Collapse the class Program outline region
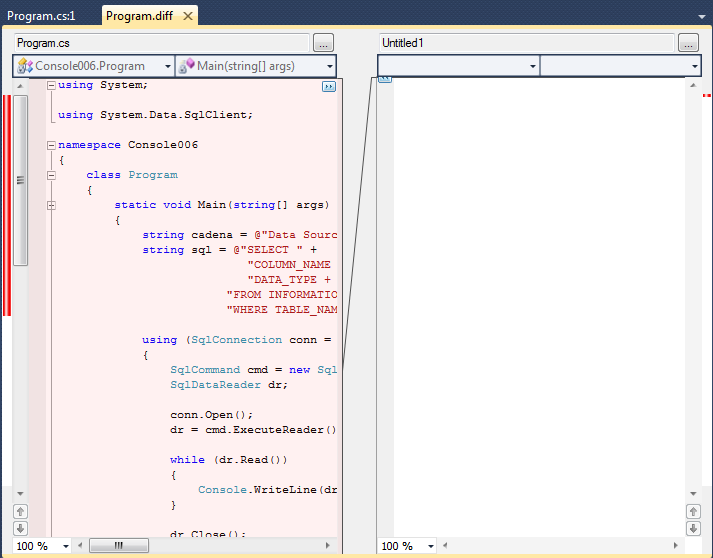 (x=50, y=175)
